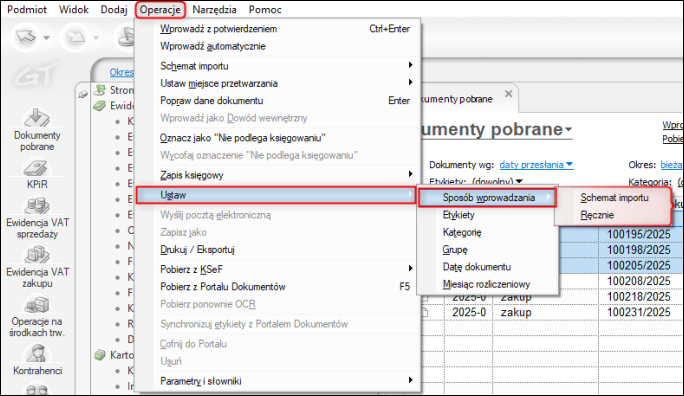
Task: Open the Etykiety (dowolny) filter dropdown
Action: 498,181
